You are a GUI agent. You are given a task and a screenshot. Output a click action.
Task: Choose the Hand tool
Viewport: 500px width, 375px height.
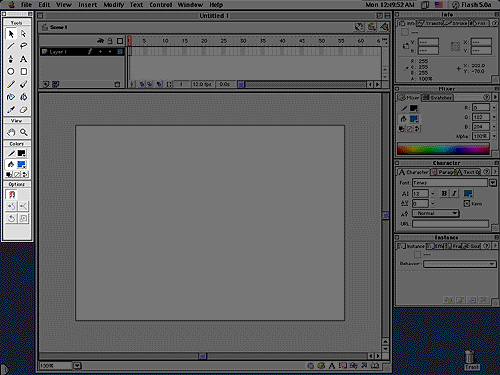11,132
